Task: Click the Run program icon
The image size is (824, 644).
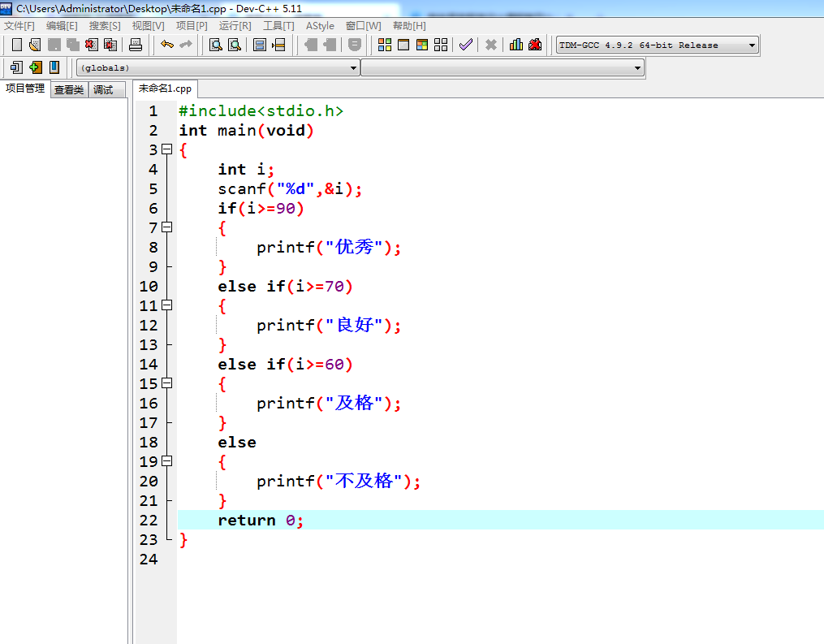Action: pos(403,45)
